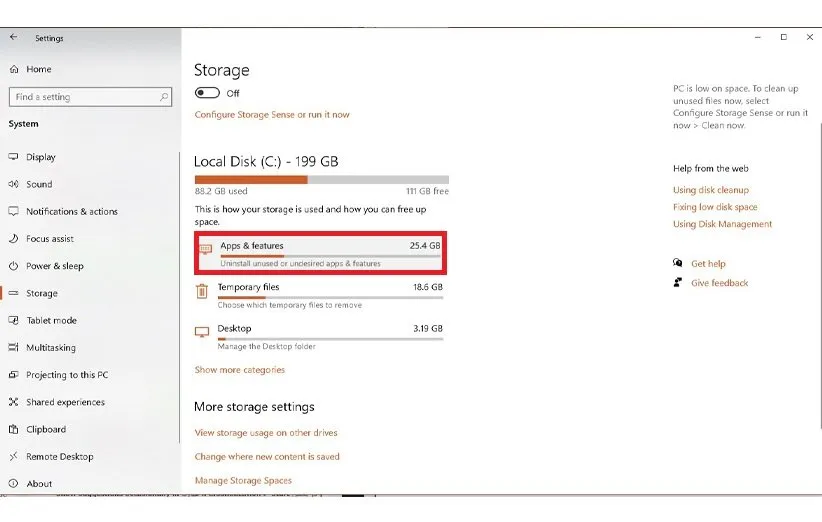822x522 pixels.
Task: Click the Temporary files trash icon
Action: (x=202, y=291)
